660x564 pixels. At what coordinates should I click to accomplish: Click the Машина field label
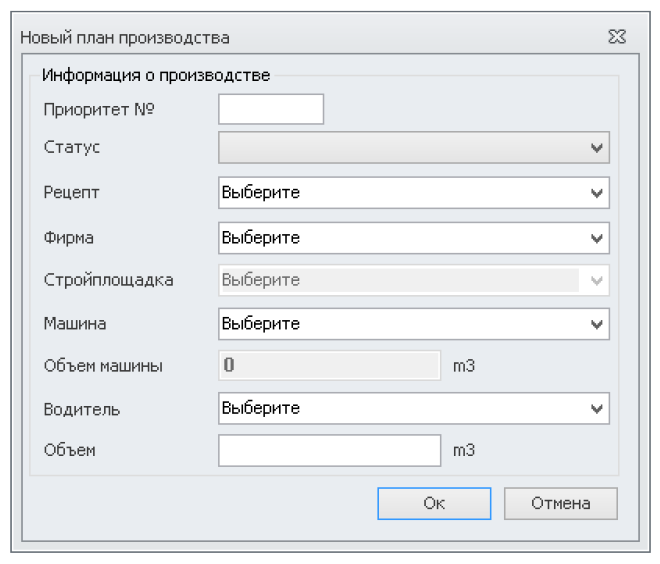point(74,323)
